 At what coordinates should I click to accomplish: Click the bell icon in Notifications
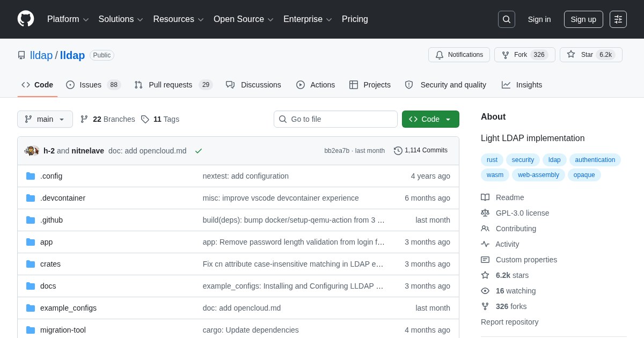440,55
